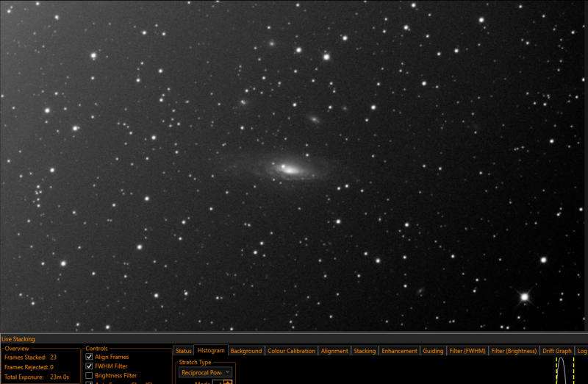Show the Enhancement tab
The width and height of the screenshot is (588, 384).
(399, 351)
